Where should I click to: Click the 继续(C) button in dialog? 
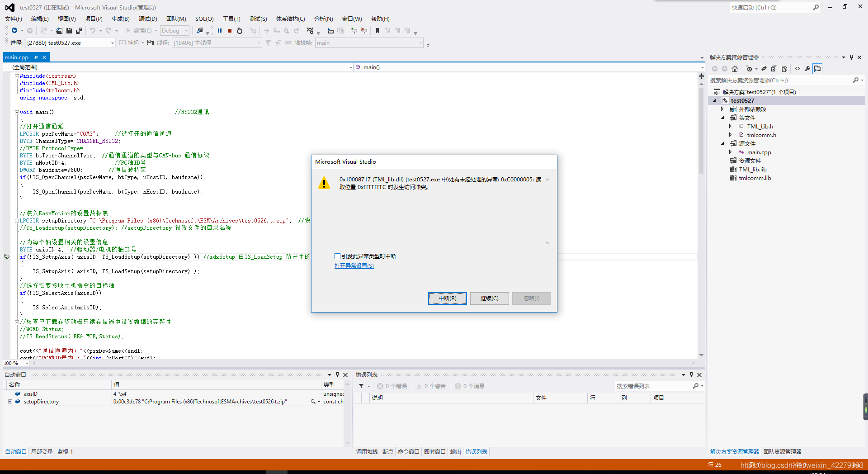pos(490,299)
